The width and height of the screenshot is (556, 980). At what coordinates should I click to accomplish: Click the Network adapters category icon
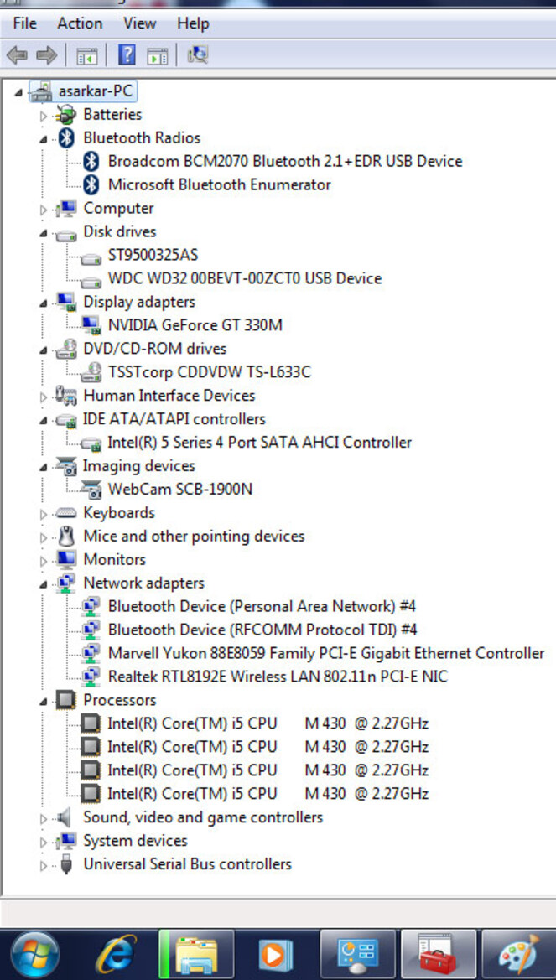coord(66,583)
